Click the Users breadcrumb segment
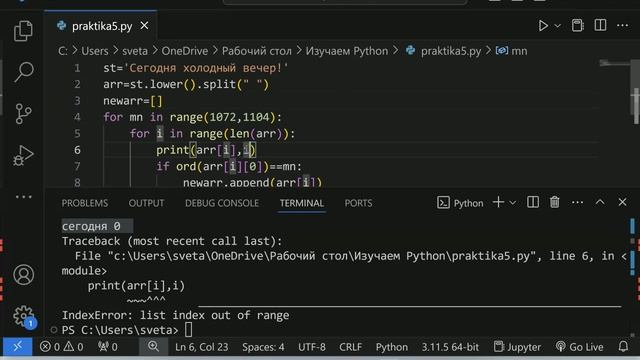The width and height of the screenshot is (640, 360). pos(95,51)
